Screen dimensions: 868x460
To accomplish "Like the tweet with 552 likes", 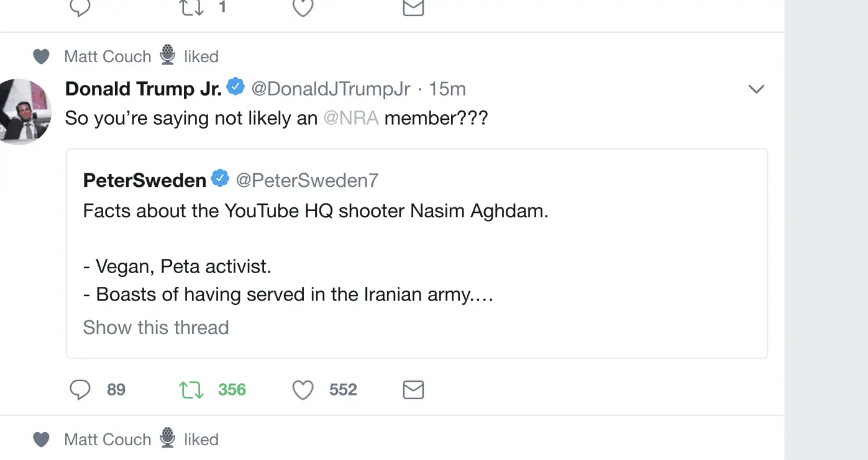I will point(303,390).
